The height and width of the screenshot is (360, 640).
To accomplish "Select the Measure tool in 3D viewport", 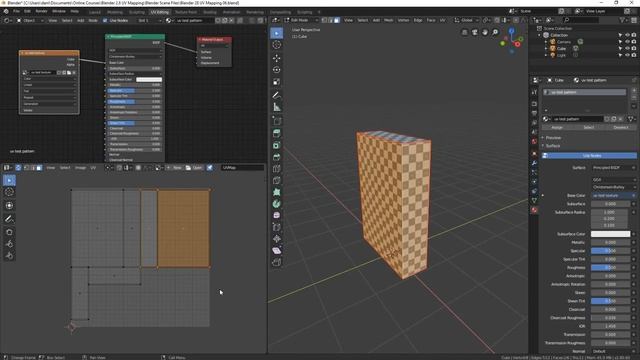I will pos(277,107).
